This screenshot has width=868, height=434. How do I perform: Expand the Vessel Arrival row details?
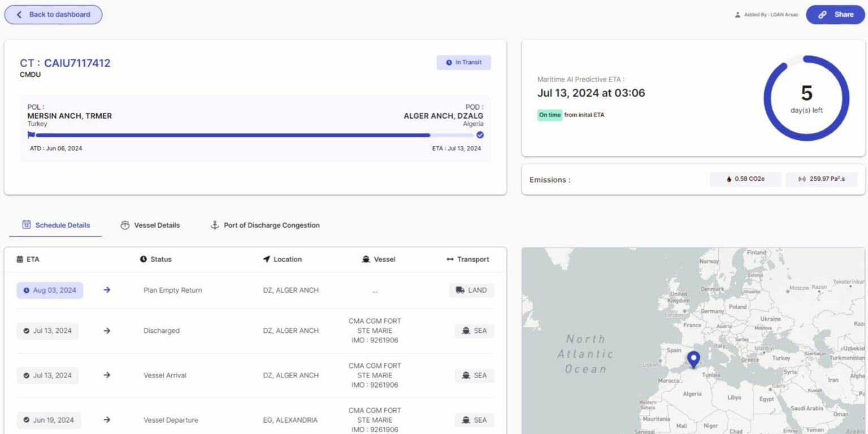(107, 375)
